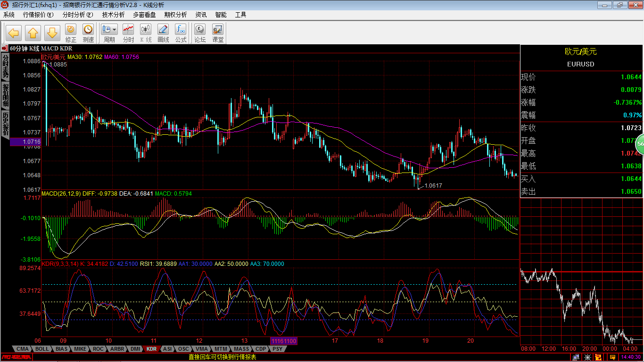Click the red arrow panel toggle beside 60分钟

point(4,48)
